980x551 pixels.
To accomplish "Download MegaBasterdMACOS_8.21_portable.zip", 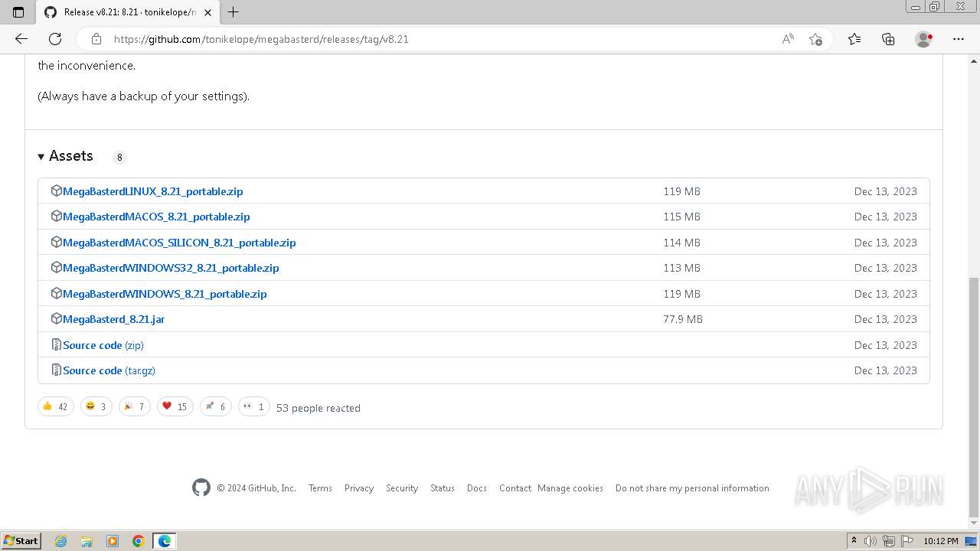I will click(x=156, y=217).
